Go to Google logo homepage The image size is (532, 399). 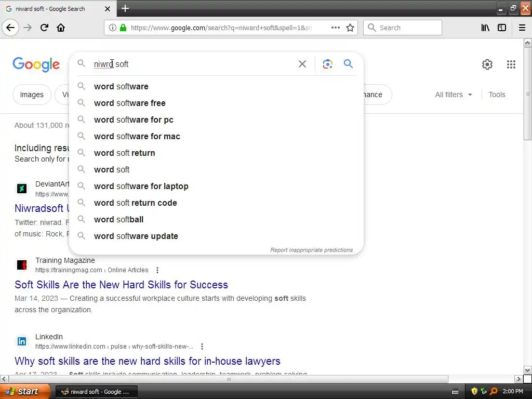(36, 64)
